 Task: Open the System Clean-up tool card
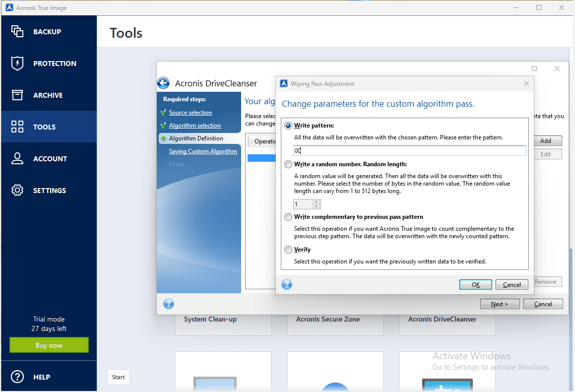pos(223,324)
